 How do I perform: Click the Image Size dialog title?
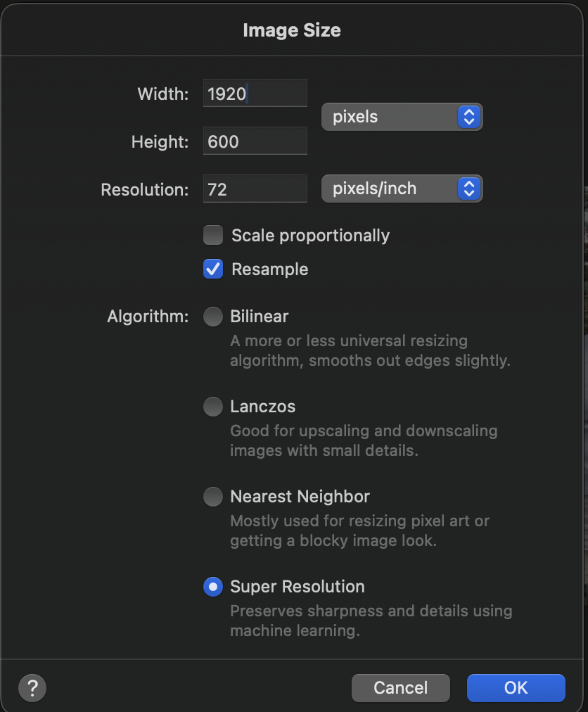[292, 30]
